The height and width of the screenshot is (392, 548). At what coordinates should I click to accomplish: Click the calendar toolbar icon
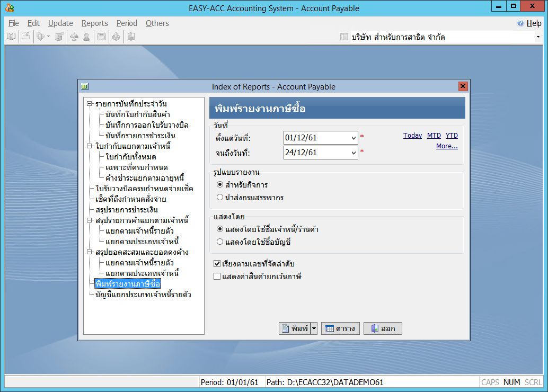(x=101, y=37)
